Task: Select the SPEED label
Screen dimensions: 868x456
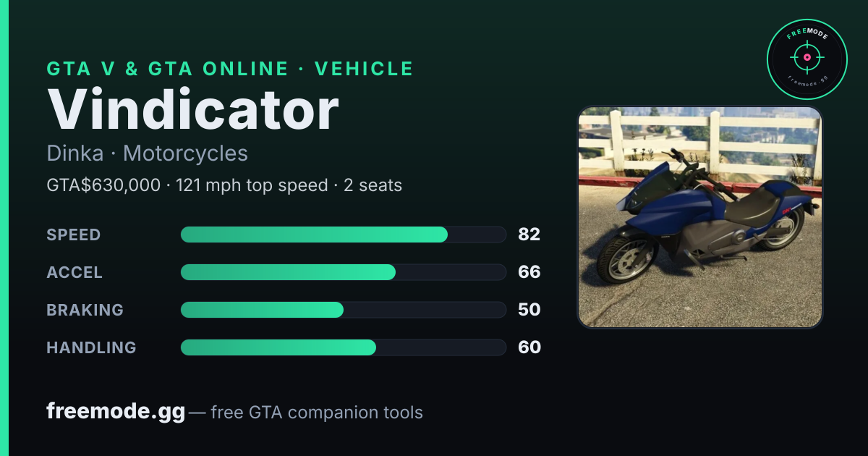Action: tap(74, 235)
